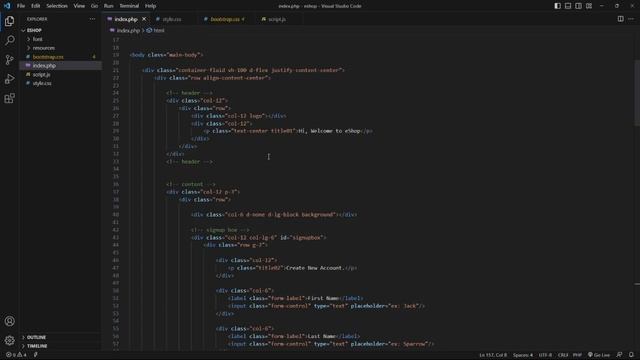
Task: Open the File menu
Action: click(x=21, y=6)
